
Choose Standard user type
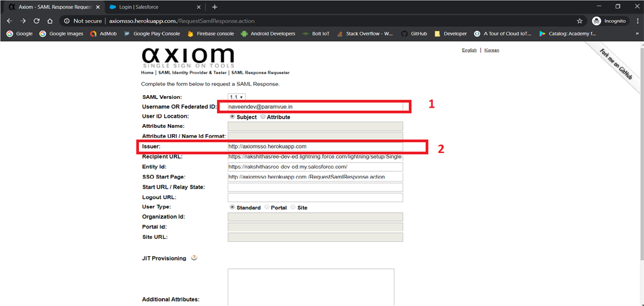click(232, 207)
